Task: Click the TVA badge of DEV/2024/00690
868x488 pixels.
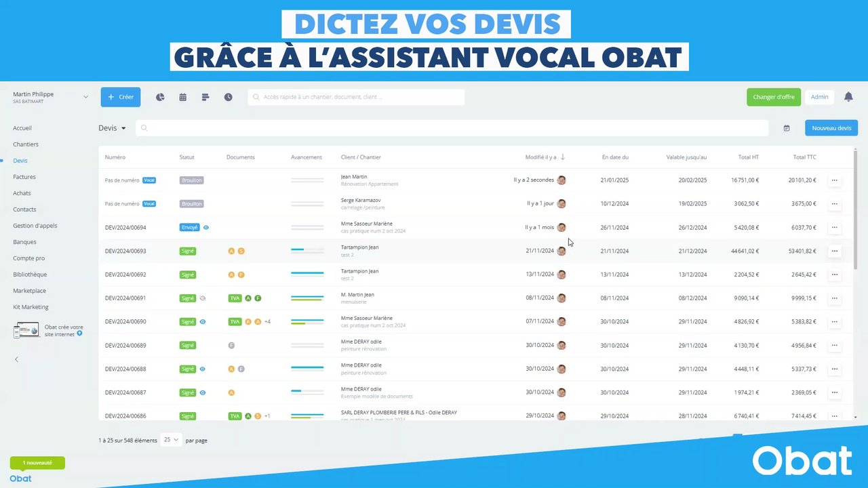Action: coord(235,322)
